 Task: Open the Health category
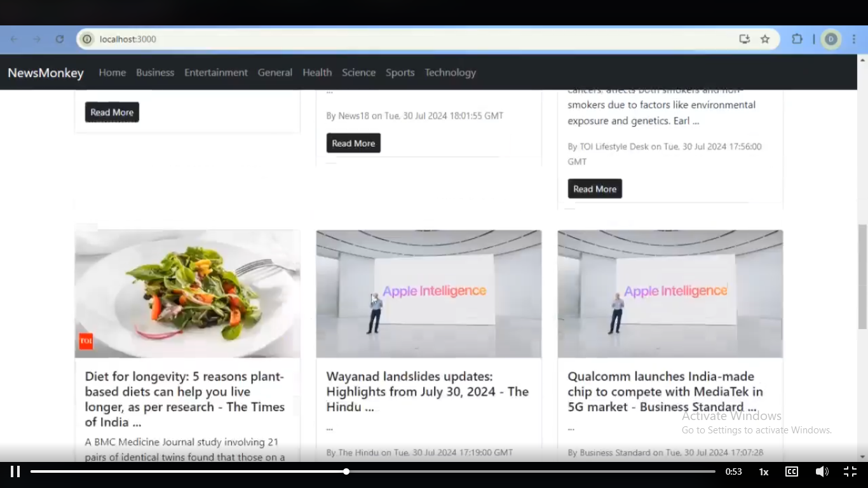317,72
